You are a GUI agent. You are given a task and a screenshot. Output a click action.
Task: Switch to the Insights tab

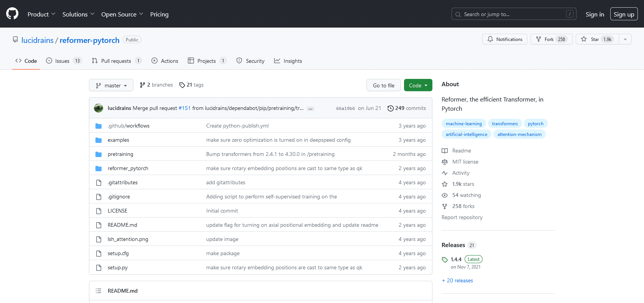[x=288, y=61]
